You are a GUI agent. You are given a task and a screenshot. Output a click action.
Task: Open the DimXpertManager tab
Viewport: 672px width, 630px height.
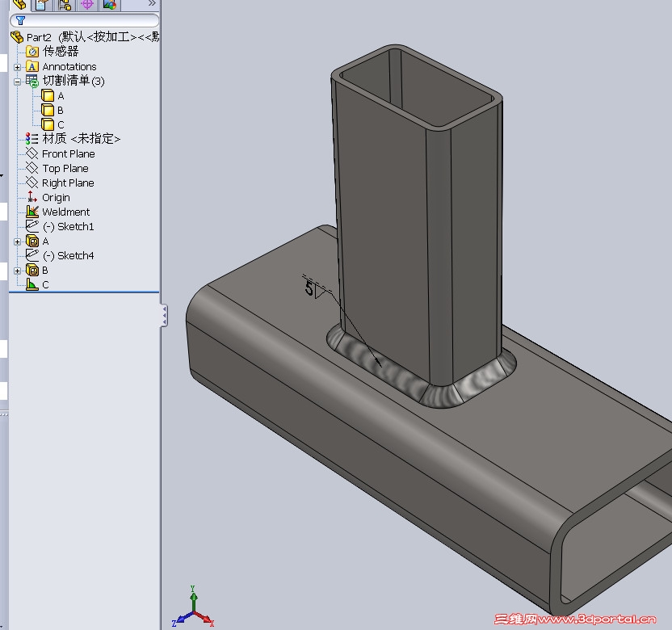[x=87, y=5]
